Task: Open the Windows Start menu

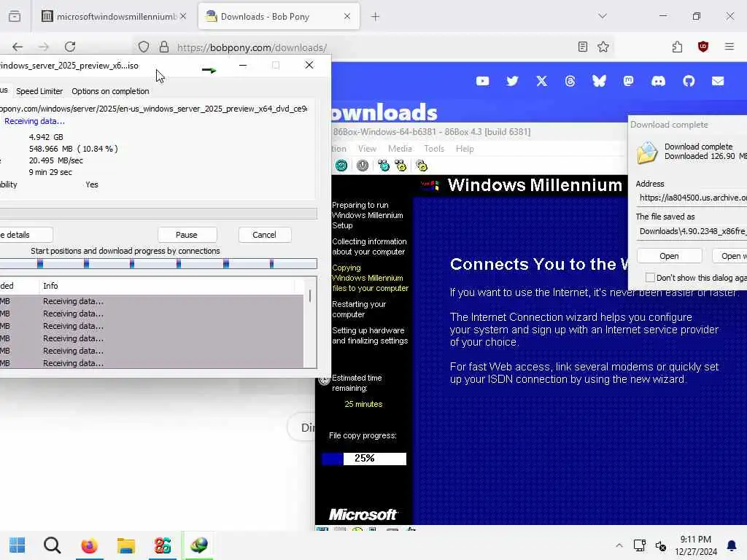Action: coord(18,545)
